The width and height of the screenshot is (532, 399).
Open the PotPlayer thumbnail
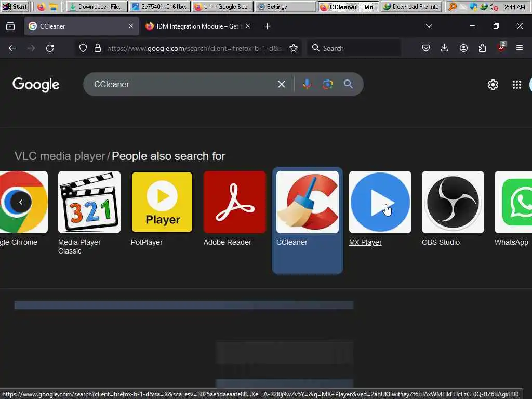(162, 202)
